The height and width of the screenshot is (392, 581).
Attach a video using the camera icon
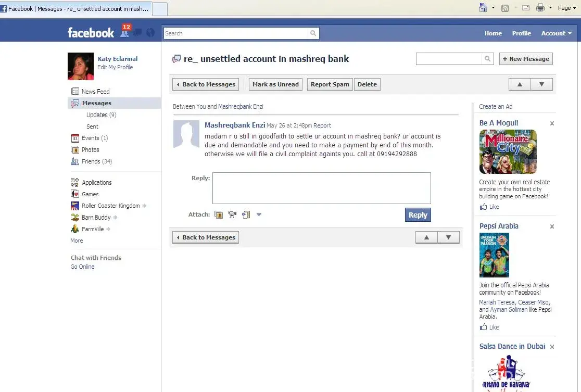click(x=232, y=214)
